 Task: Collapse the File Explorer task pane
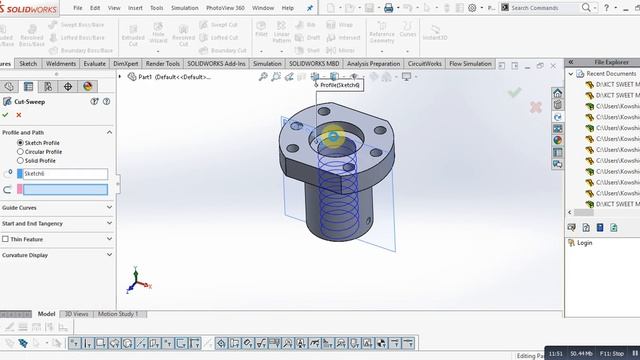tap(571, 62)
